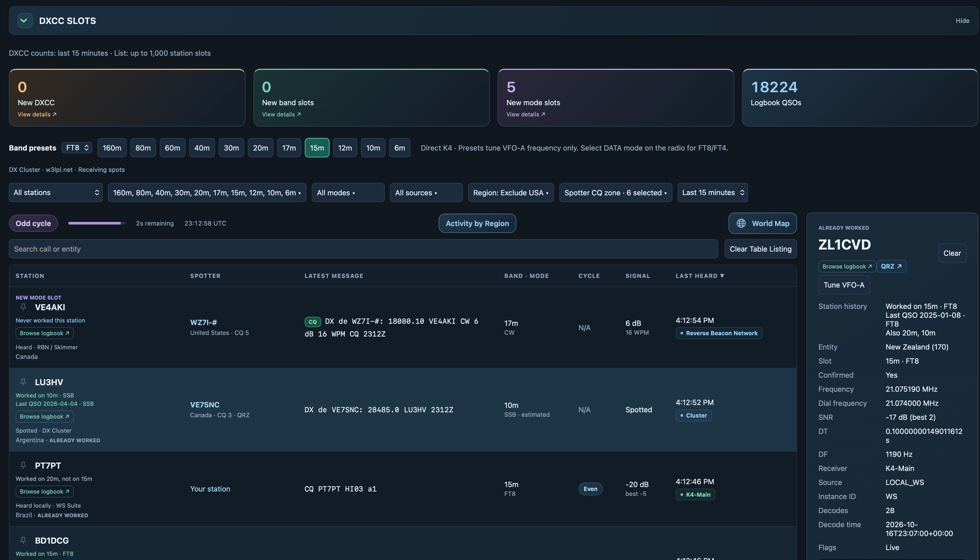The width and height of the screenshot is (980, 560).
Task: Open spotter WZ7I-# link
Action: (204, 322)
